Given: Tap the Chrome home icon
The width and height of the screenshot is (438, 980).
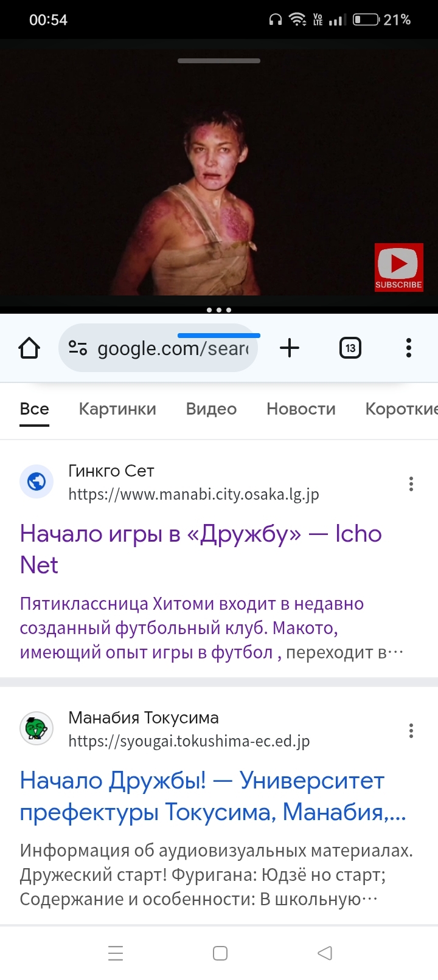Looking at the screenshot, I should [x=29, y=348].
